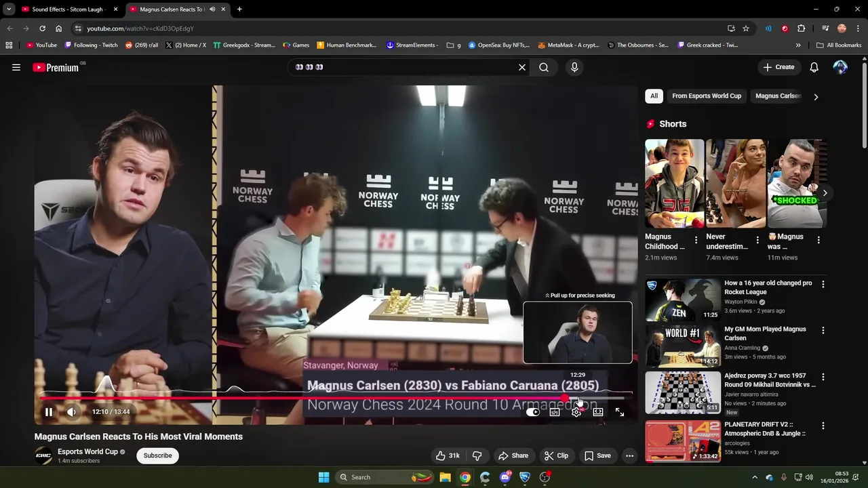Open the YouTube guide hamburger menu
This screenshot has height=488, width=868.
coord(16,67)
